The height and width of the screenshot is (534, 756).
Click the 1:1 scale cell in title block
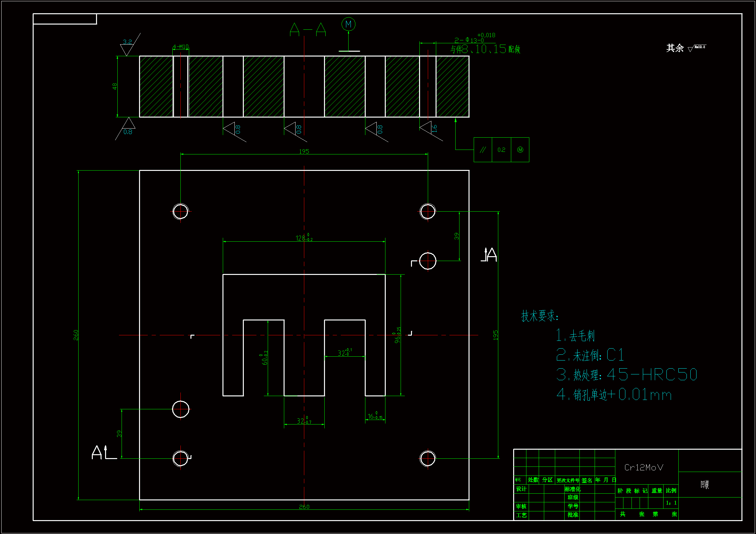click(671, 503)
